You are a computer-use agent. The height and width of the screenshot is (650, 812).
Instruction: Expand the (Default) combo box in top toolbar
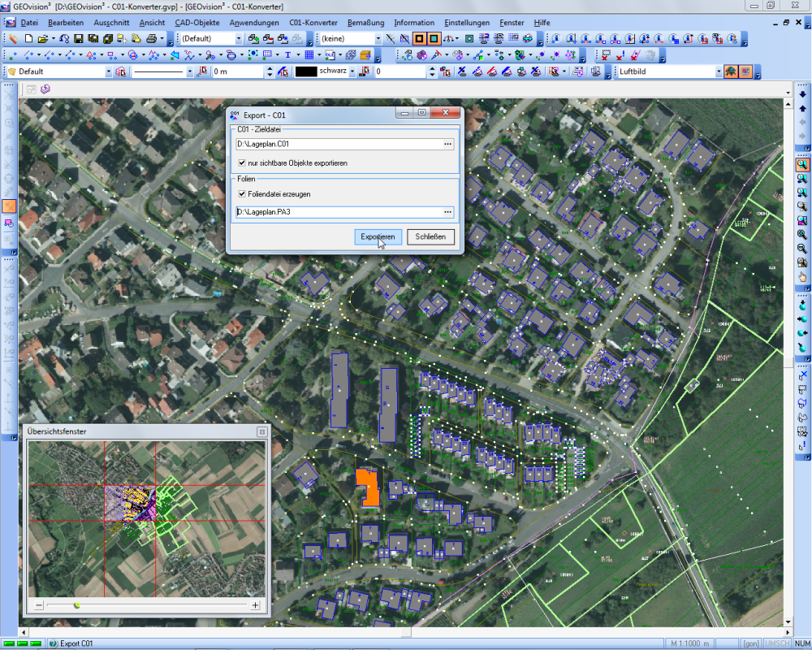239,38
